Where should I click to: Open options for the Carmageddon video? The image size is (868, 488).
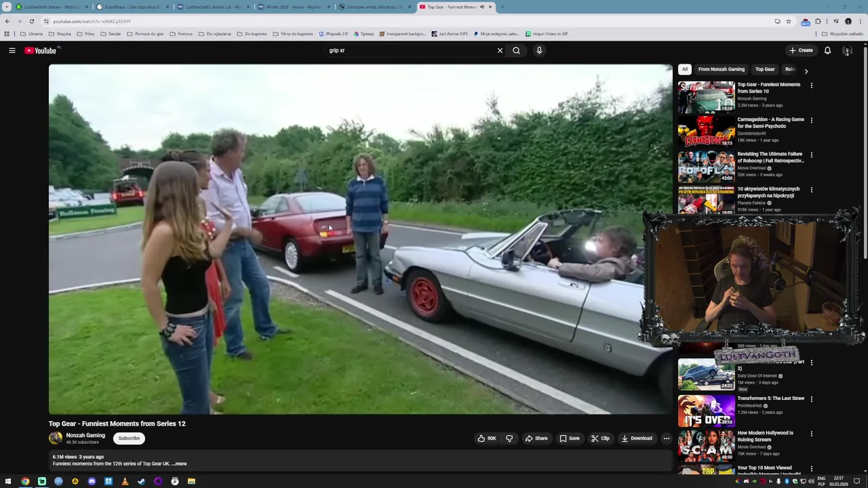811,121
